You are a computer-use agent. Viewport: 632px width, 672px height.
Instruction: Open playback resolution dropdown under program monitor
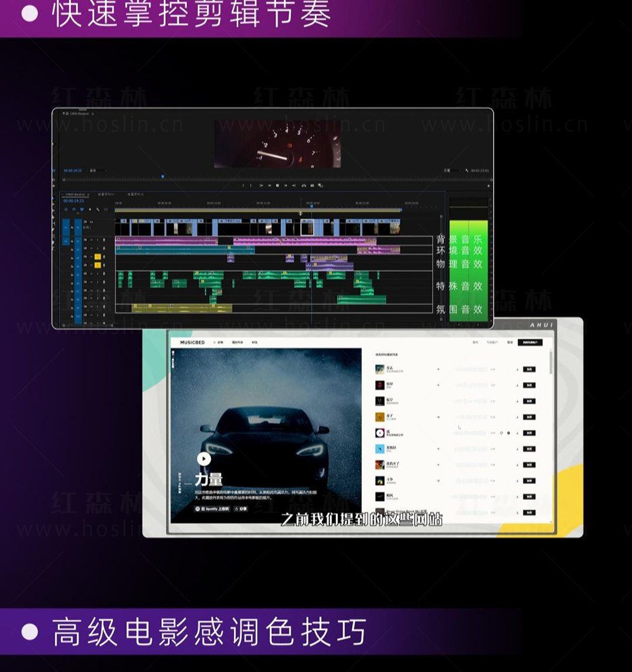(x=453, y=171)
